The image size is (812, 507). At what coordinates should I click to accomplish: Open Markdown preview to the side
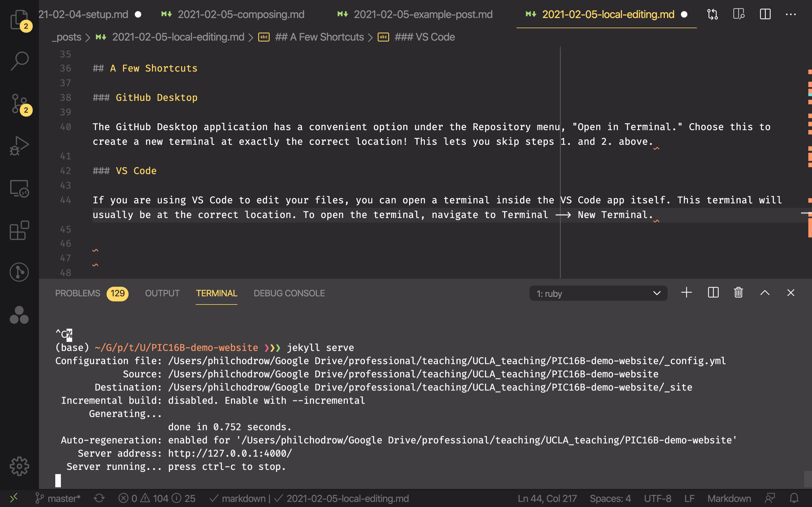tap(739, 14)
